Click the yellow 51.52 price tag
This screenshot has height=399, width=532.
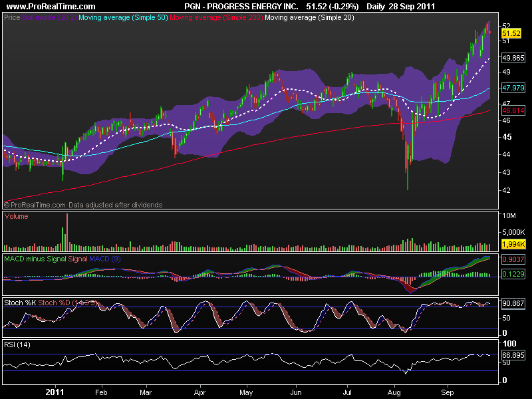[x=511, y=33]
